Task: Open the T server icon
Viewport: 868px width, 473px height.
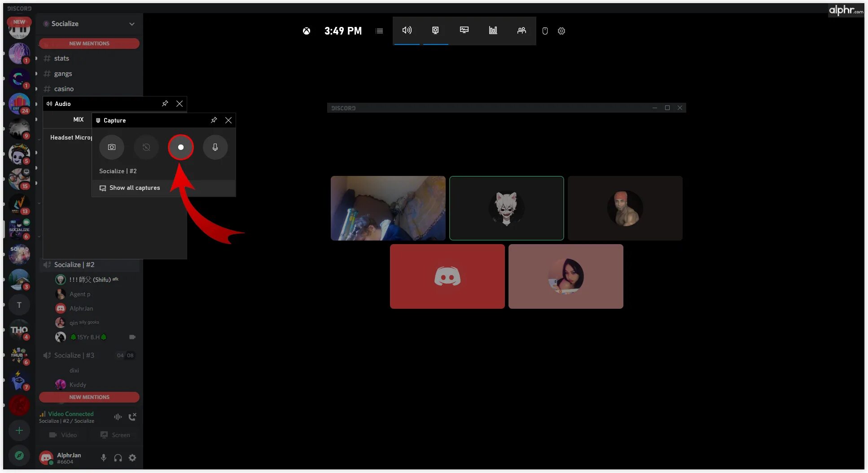Action: 19,305
